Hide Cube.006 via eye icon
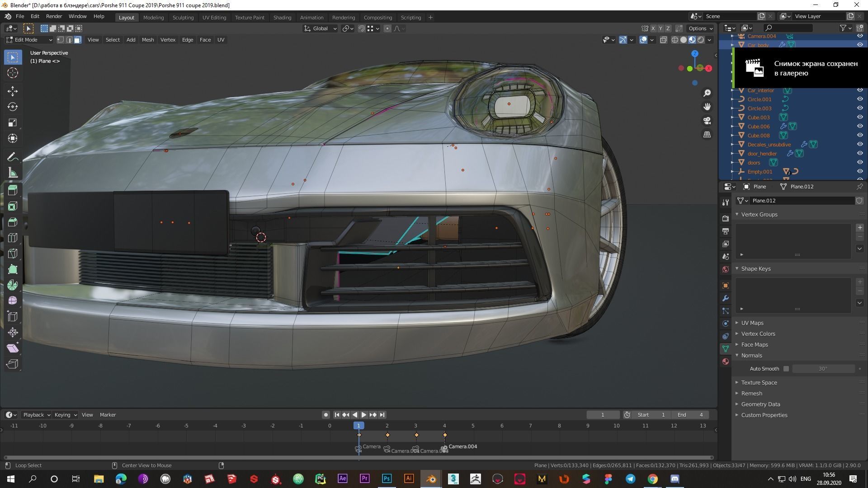Image resolution: width=868 pixels, height=488 pixels. [860, 127]
